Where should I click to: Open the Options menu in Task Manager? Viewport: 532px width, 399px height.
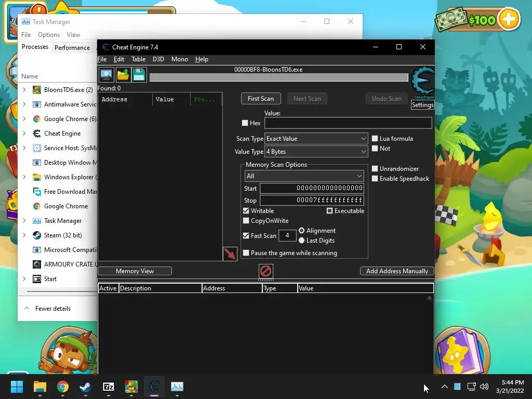pyautogui.click(x=49, y=35)
